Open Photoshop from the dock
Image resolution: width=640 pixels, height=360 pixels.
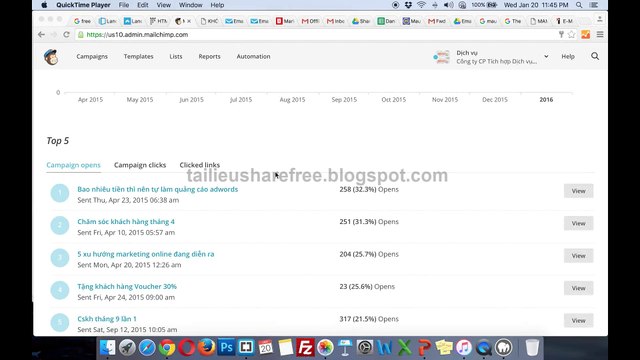(226, 347)
